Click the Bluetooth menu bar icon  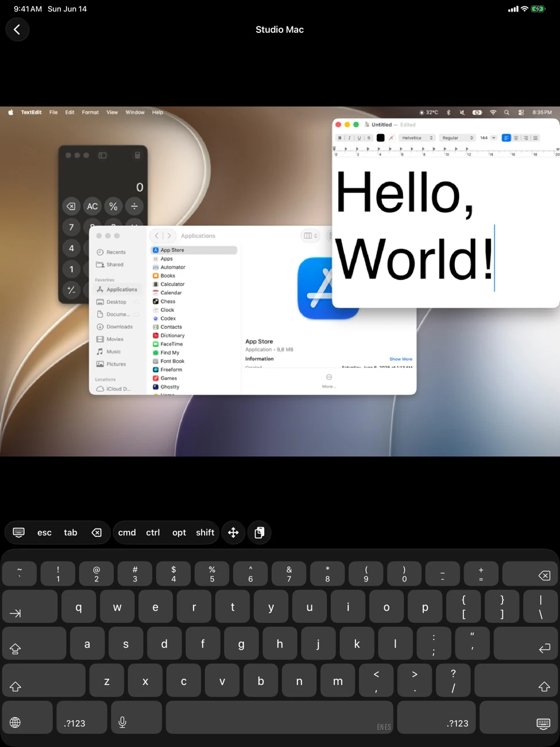coord(449,113)
